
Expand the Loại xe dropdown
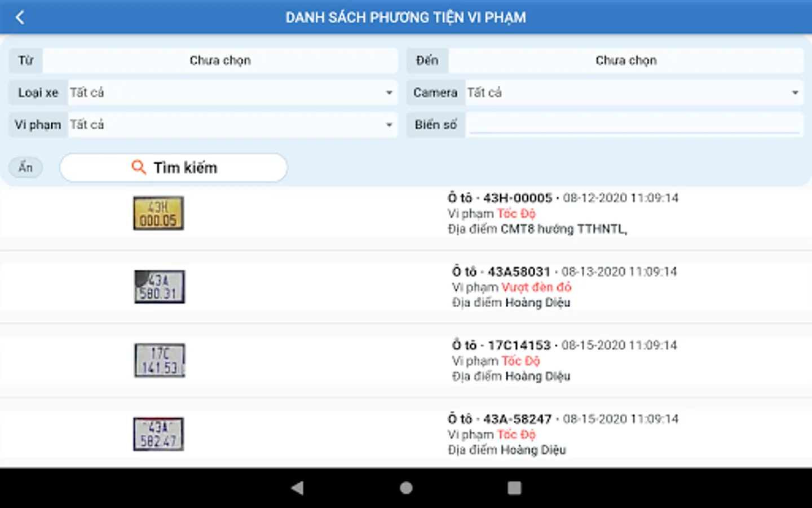(232, 93)
